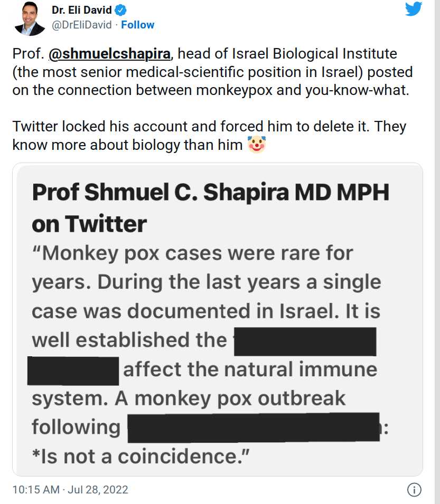
Task: Open the tweet info circle icon
Action: 415,489
